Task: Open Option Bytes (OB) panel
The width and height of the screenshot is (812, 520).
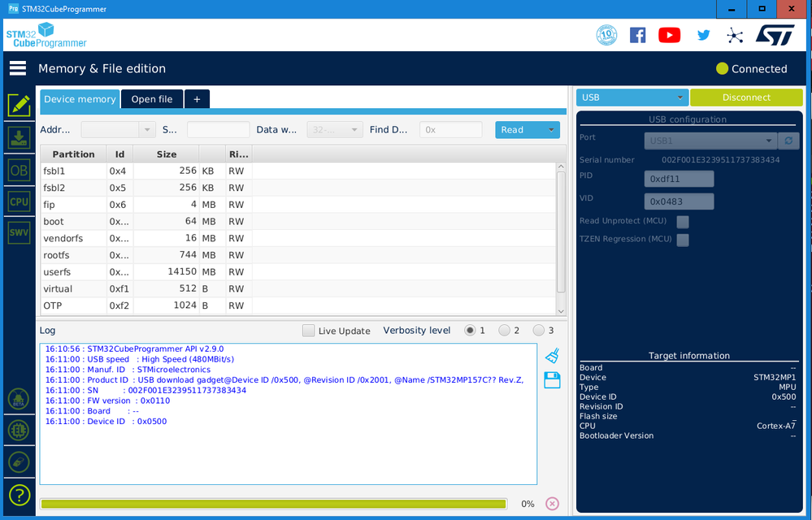Action: pos(20,171)
